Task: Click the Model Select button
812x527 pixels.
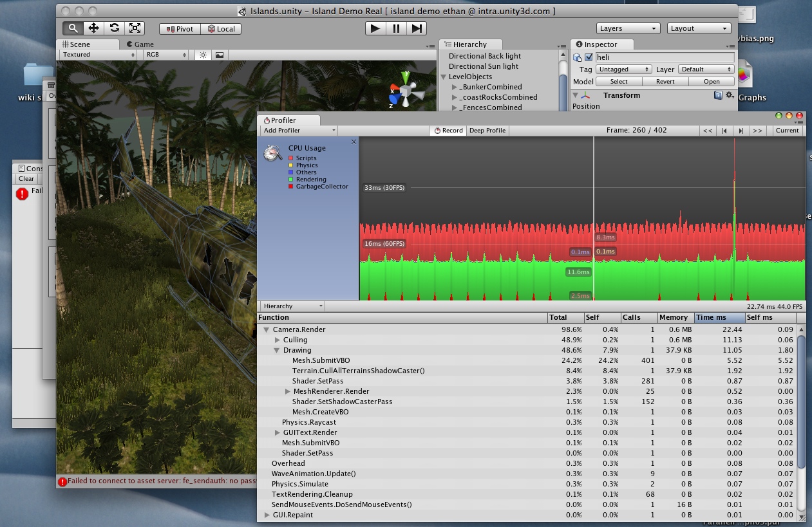Action: [x=619, y=82]
